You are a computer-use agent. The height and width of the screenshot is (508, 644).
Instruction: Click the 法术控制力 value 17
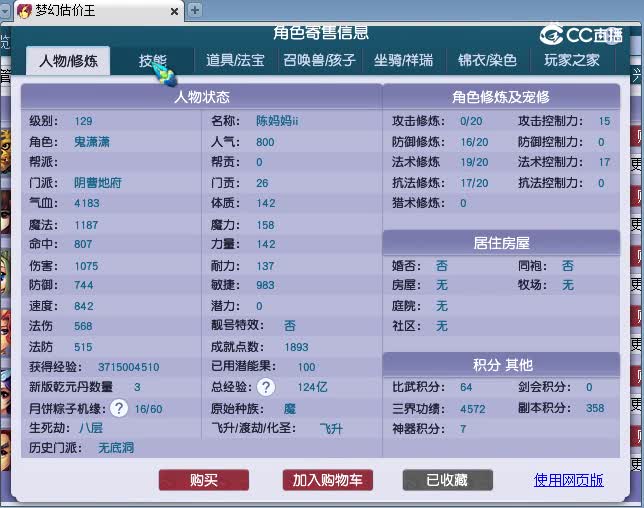click(x=604, y=162)
